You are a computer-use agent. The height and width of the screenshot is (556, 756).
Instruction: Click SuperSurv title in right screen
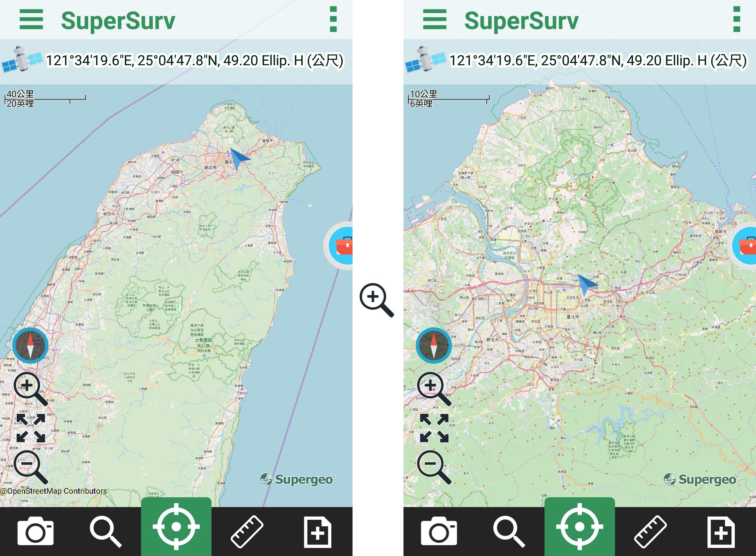(521, 21)
